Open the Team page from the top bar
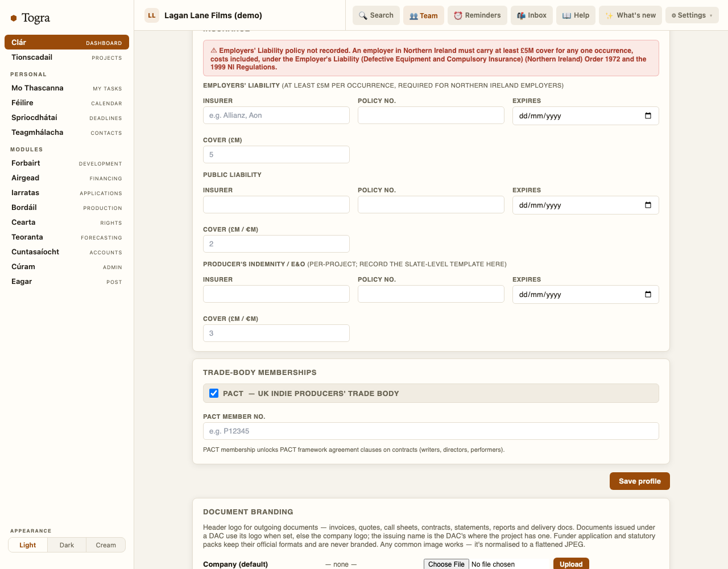 tap(424, 15)
